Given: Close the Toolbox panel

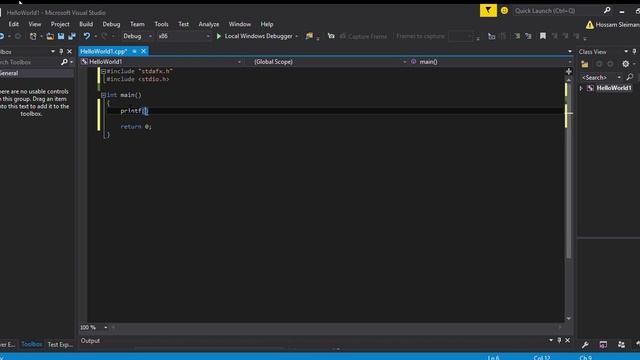Looking at the screenshot, I should (69, 51).
